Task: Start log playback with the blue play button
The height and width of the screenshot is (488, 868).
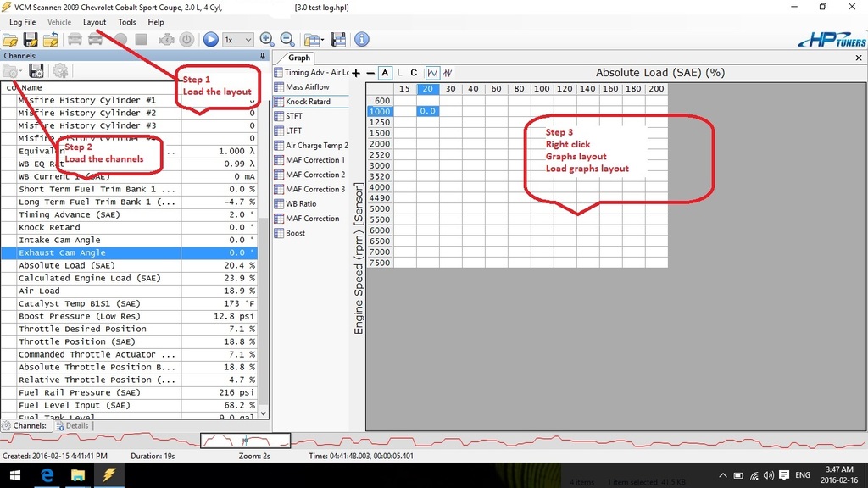Action: click(x=210, y=40)
